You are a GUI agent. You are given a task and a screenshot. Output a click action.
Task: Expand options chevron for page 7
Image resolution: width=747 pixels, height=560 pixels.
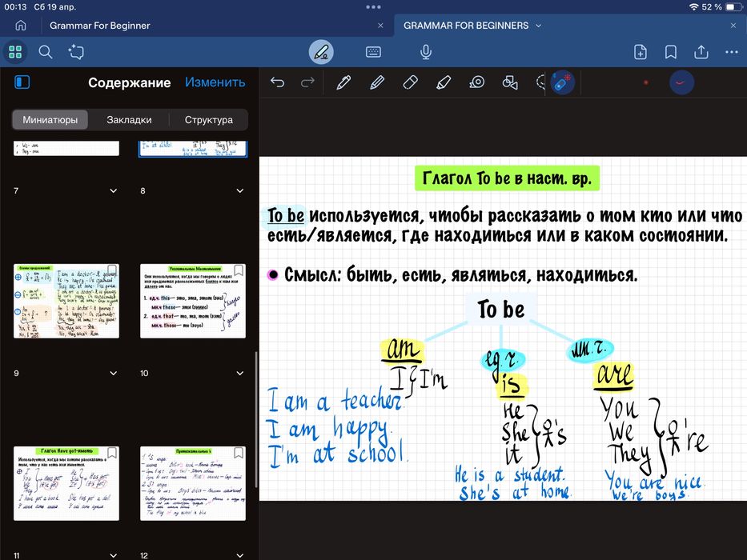click(114, 191)
